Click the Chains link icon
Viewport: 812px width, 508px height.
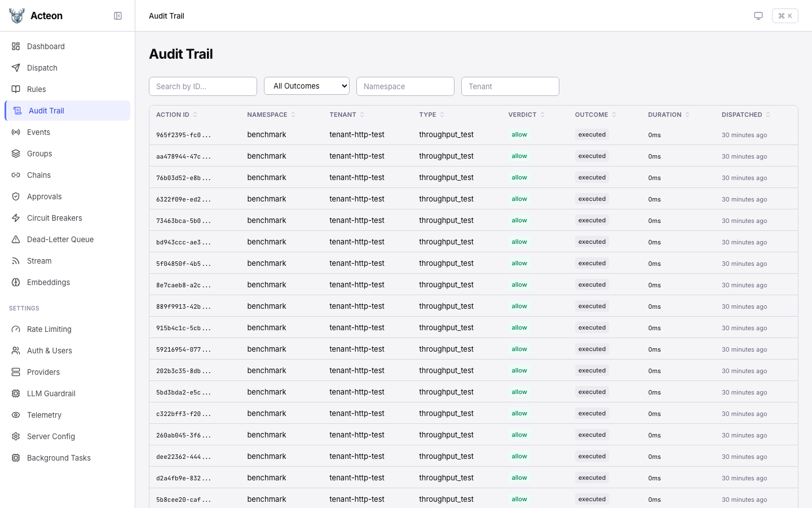point(16,175)
